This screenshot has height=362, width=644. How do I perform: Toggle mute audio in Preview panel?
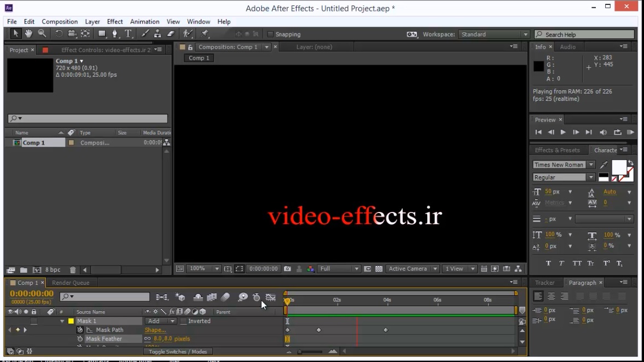[x=603, y=133]
